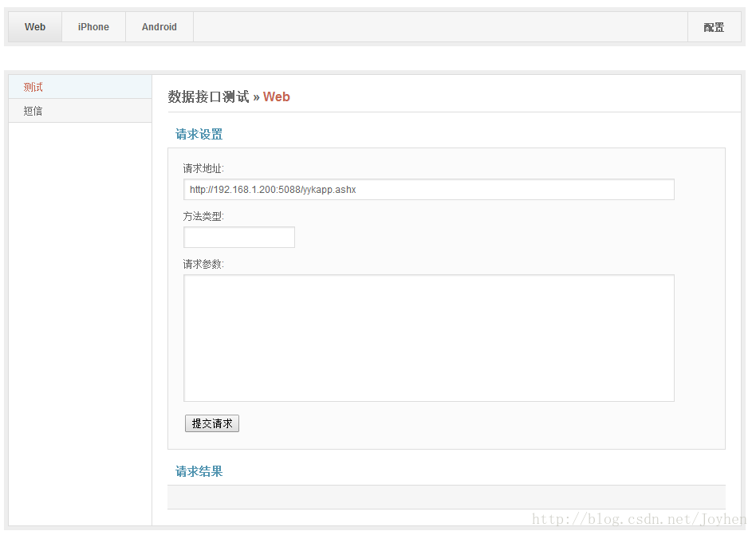Click the 数据接口测试 » Web page title
Screen dimensions: 756x535
pos(229,97)
